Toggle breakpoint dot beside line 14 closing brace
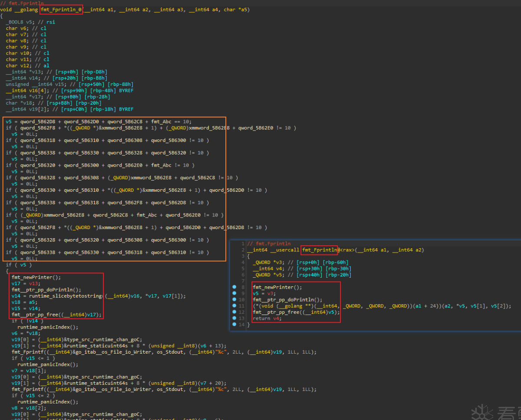 234,325
